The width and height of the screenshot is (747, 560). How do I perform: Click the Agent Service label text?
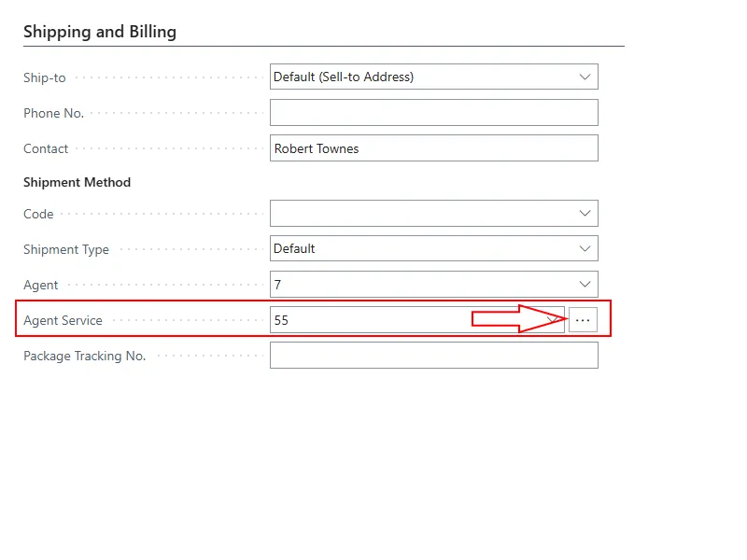[63, 320]
